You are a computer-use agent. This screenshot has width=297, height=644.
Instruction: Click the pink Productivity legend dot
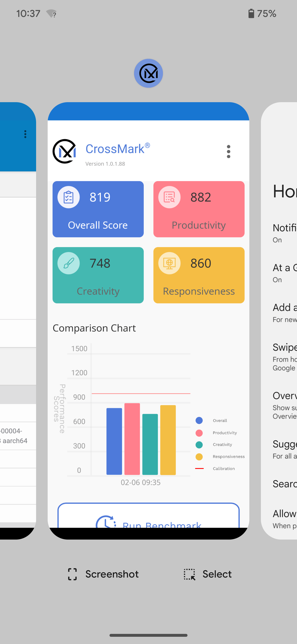tap(199, 433)
